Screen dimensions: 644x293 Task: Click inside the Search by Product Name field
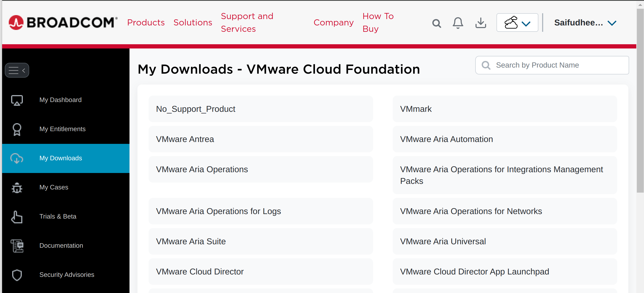coord(552,65)
